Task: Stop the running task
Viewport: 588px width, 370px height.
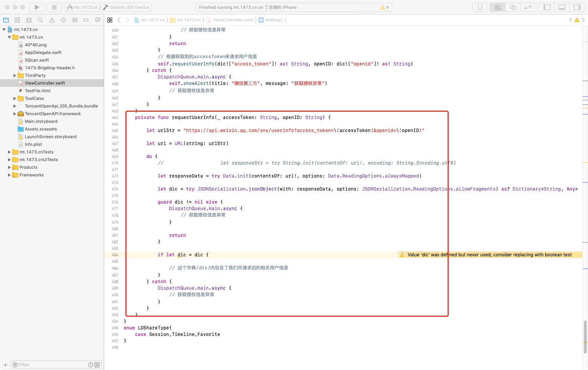Action: click(x=54, y=7)
